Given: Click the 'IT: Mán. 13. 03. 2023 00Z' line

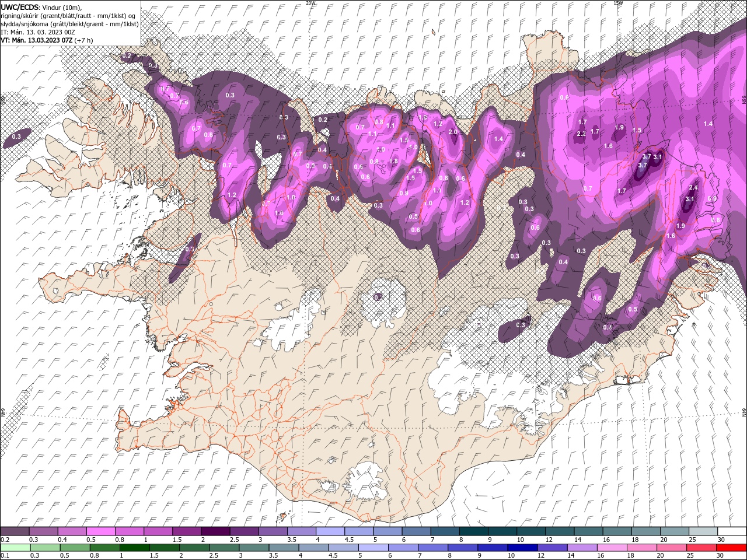Looking at the screenshot, I should click(x=37, y=32).
